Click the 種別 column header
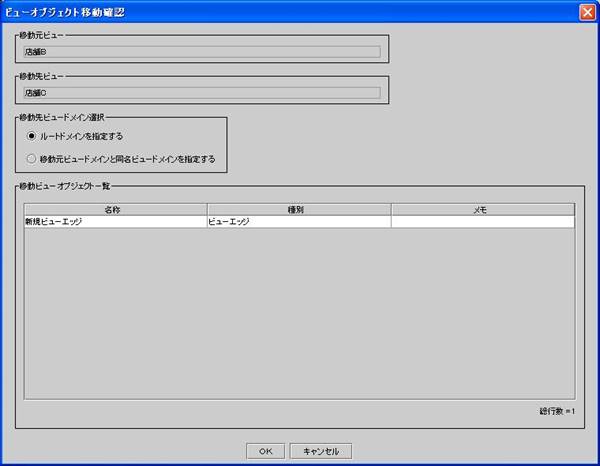This screenshot has height=466, width=600. 298,210
